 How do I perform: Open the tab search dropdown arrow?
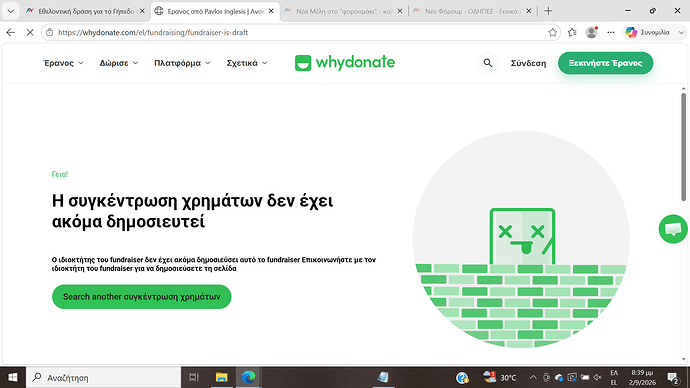tap(11, 11)
